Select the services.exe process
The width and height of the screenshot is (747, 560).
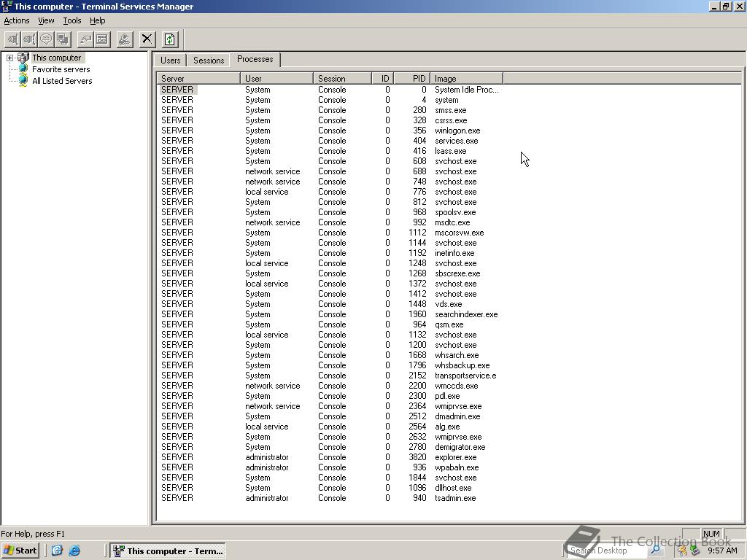click(330, 141)
